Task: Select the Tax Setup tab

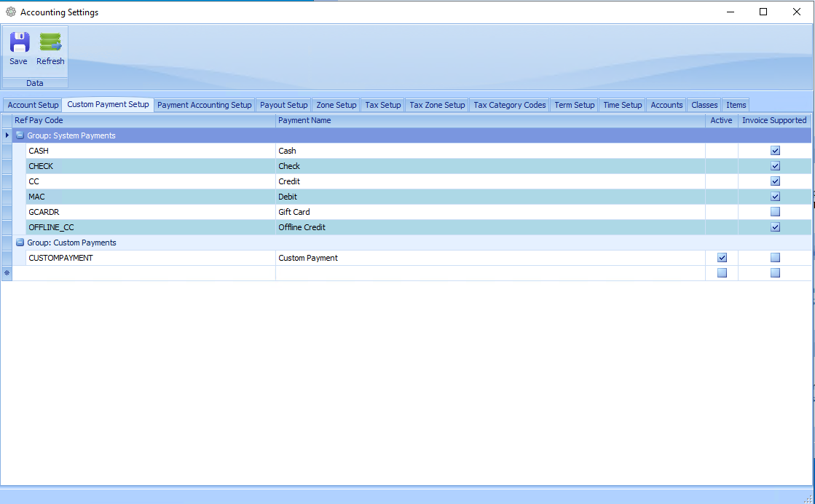Action: (x=383, y=105)
